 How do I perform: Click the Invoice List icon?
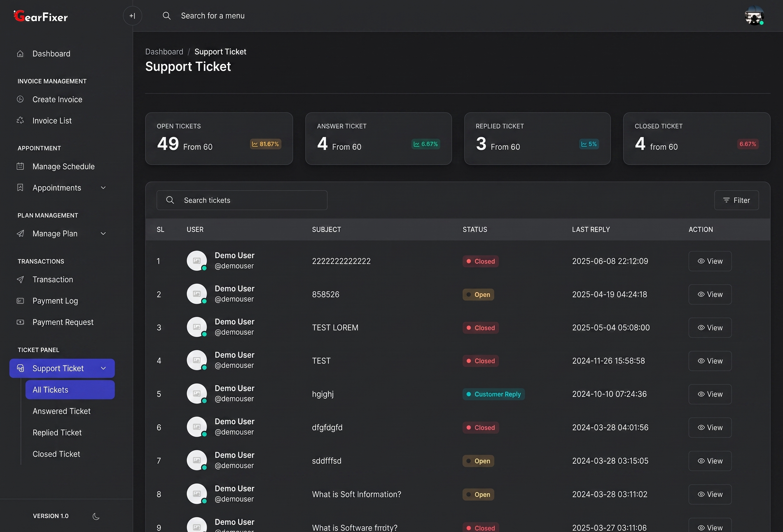(x=20, y=121)
